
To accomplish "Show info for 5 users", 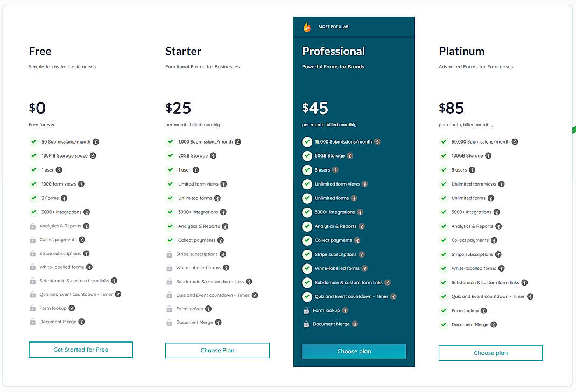I will click(472, 170).
